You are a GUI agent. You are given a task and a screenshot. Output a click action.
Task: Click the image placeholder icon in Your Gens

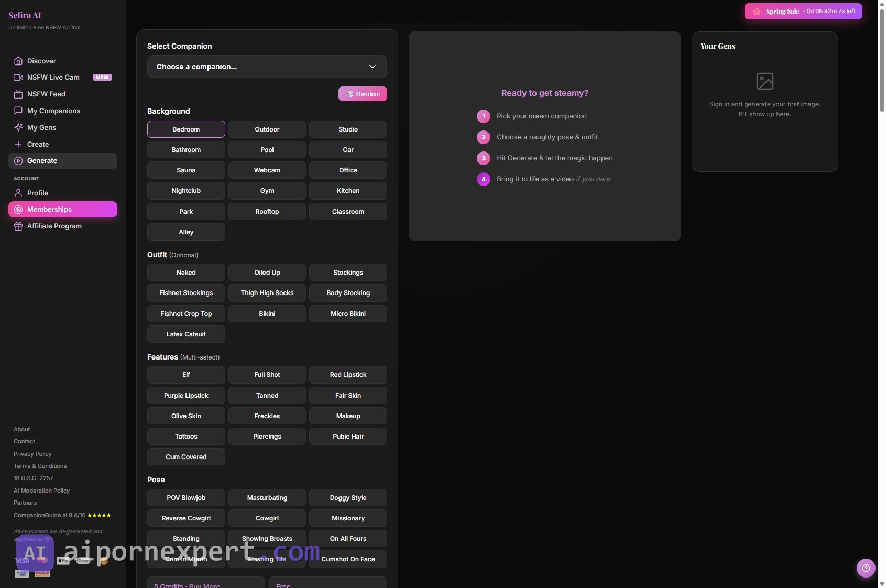coord(765,81)
